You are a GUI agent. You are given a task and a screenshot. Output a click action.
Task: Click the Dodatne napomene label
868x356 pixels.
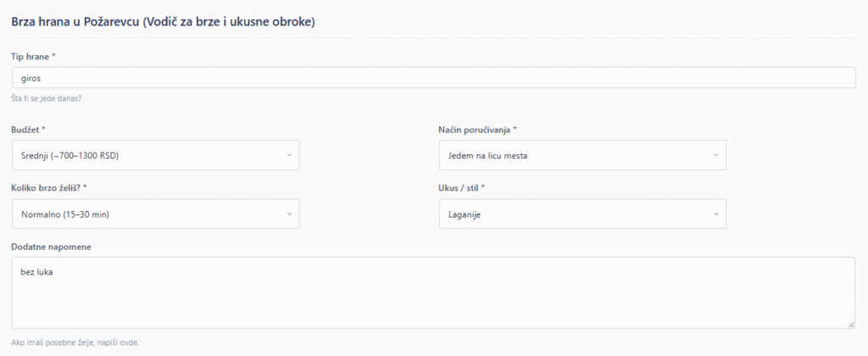pyautogui.click(x=52, y=247)
